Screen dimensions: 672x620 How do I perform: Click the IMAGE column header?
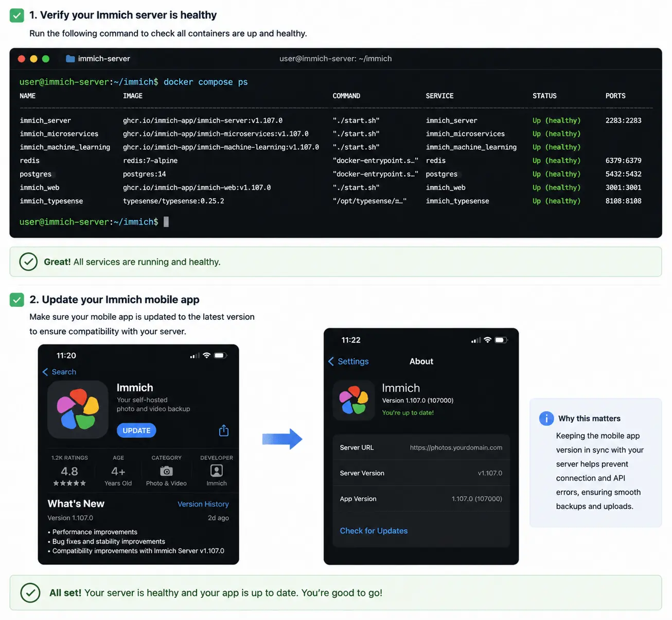133,96
